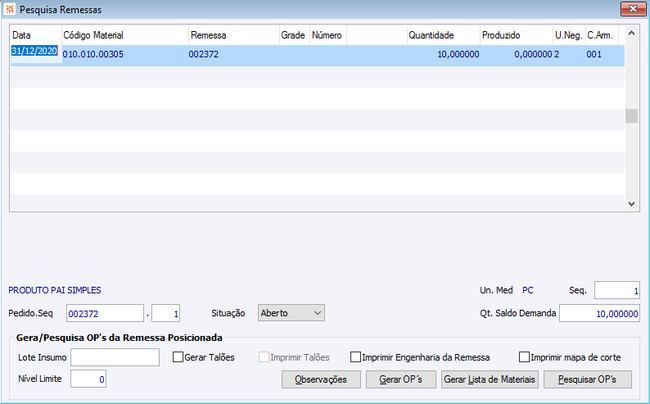Click the Produzido column header
This screenshot has height=404, width=650.
click(x=517, y=35)
